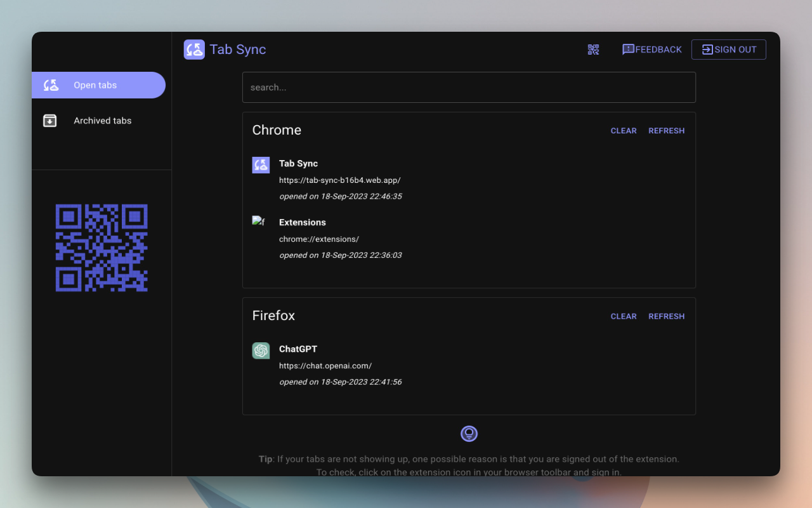Click the Tab Sync favicon in Chrome list

pos(261,164)
